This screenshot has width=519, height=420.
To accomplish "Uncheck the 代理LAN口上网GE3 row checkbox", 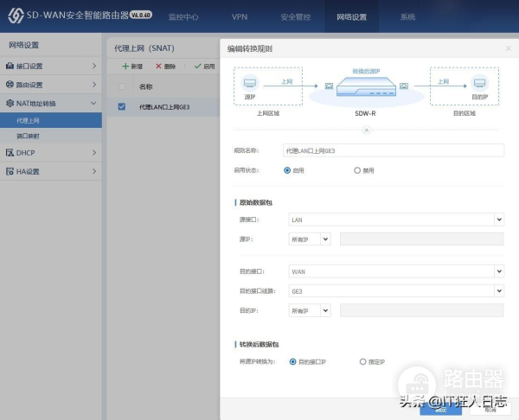I will pyautogui.click(x=122, y=106).
